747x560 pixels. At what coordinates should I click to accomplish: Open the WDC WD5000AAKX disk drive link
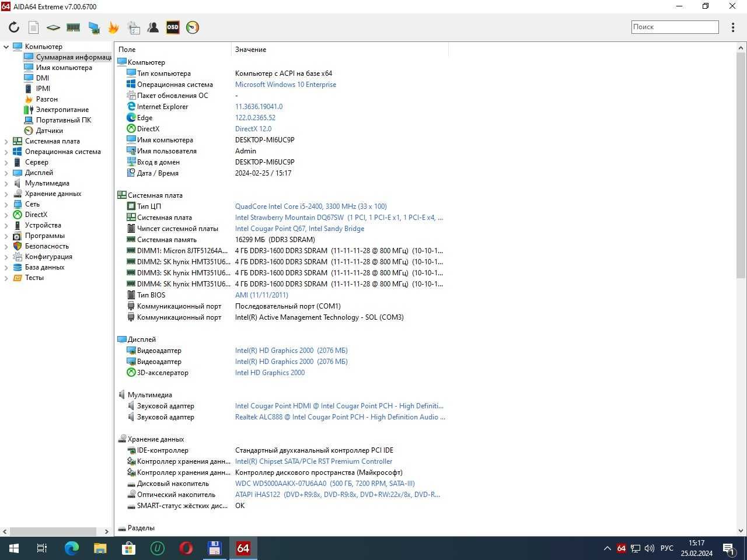click(325, 484)
